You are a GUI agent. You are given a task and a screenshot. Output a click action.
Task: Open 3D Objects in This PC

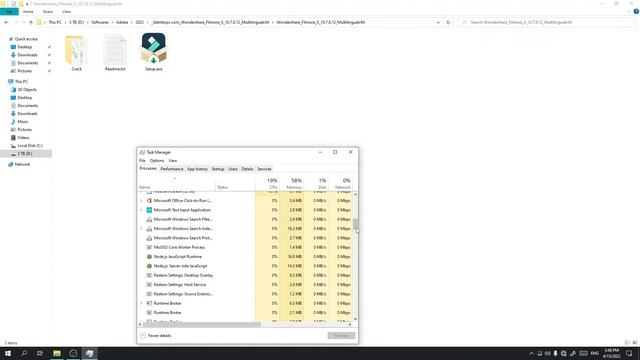coord(27,89)
